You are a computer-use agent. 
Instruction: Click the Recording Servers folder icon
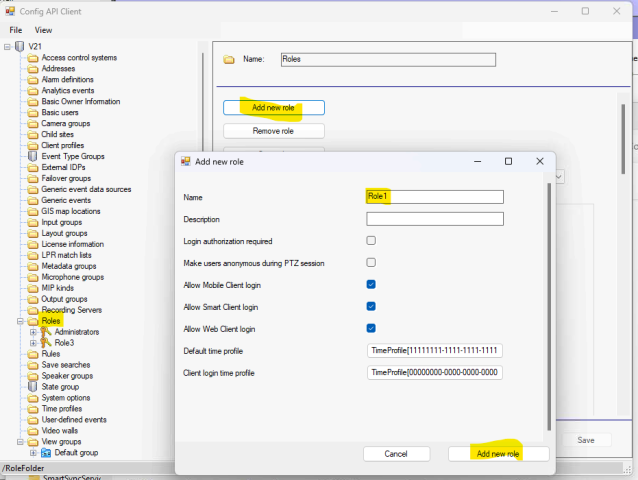click(33, 310)
